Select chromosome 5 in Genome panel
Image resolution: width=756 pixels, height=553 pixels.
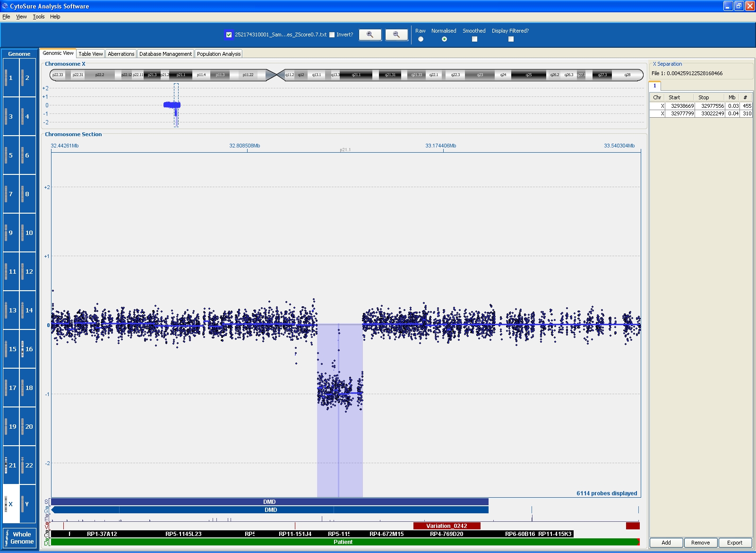click(11, 155)
